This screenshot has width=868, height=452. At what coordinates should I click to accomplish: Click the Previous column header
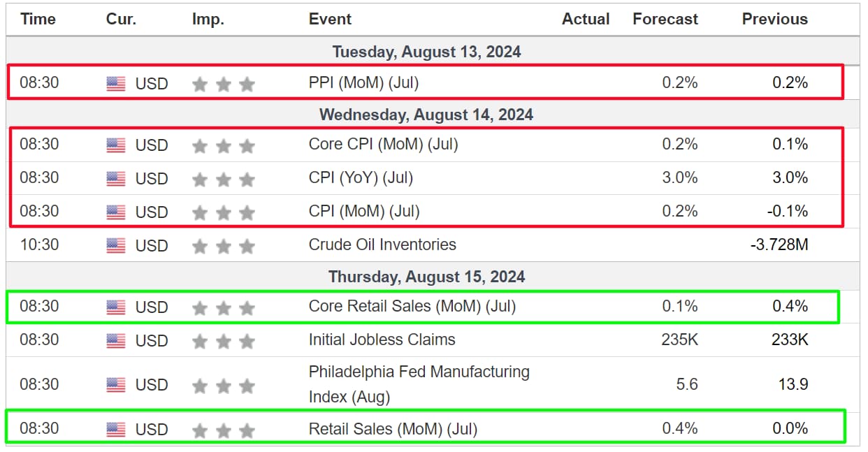click(775, 20)
